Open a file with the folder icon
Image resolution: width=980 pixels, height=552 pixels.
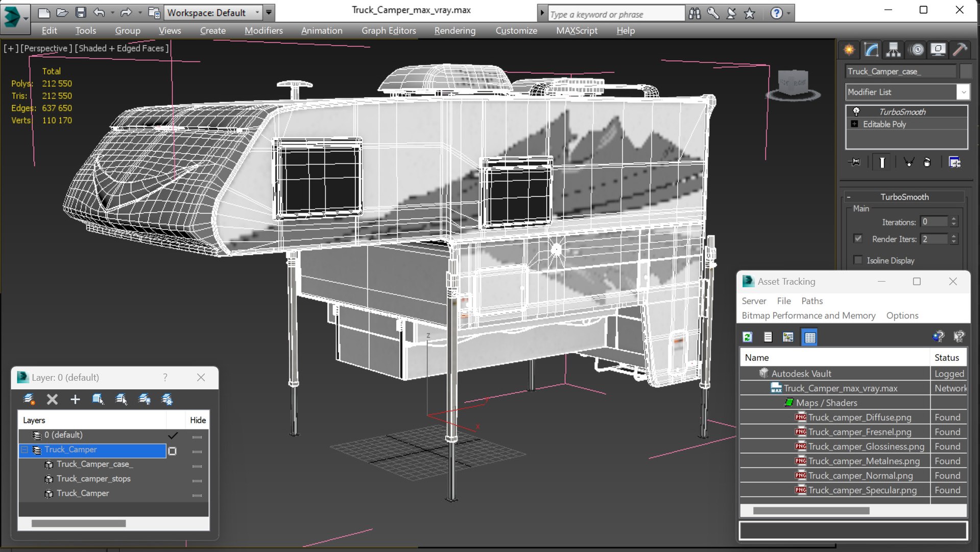(x=62, y=13)
